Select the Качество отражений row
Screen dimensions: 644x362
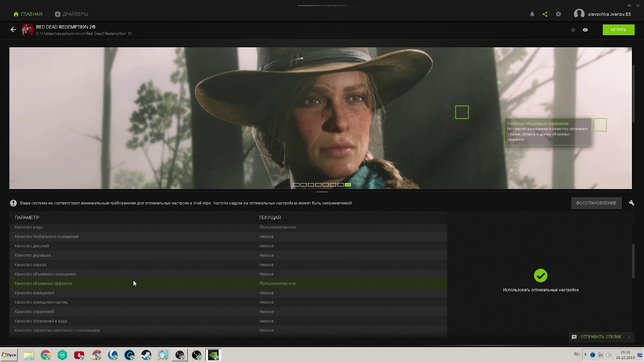(x=228, y=312)
